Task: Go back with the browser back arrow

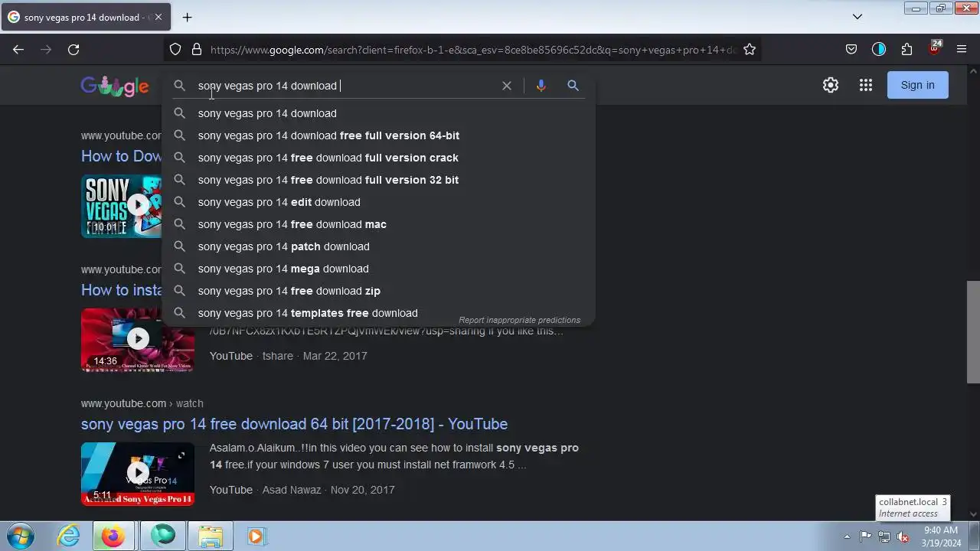Action: (x=18, y=50)
